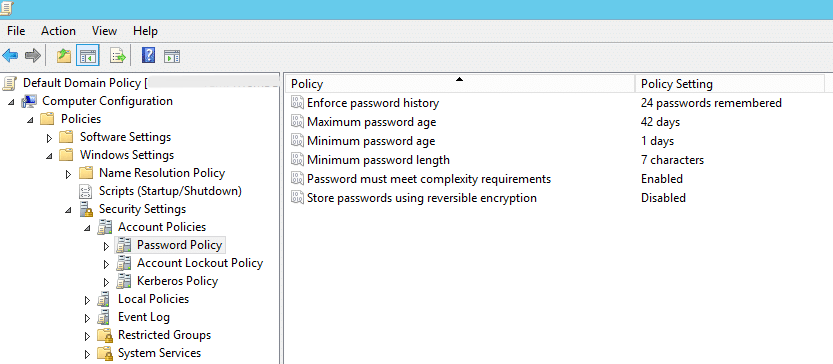The height and width of the screenshot is (364, 833).
Task: Click the Default Domain Policy scroll icon
Action: point(9,83)
